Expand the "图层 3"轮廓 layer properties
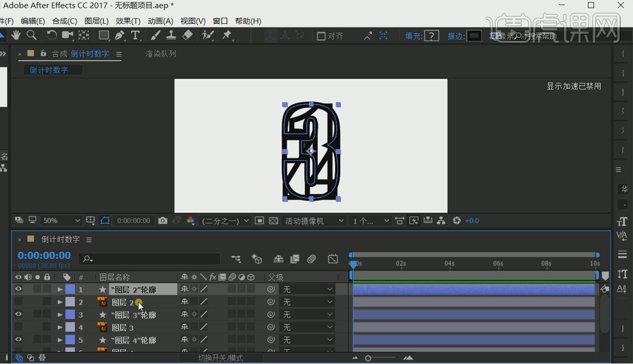 click(60, 315)
